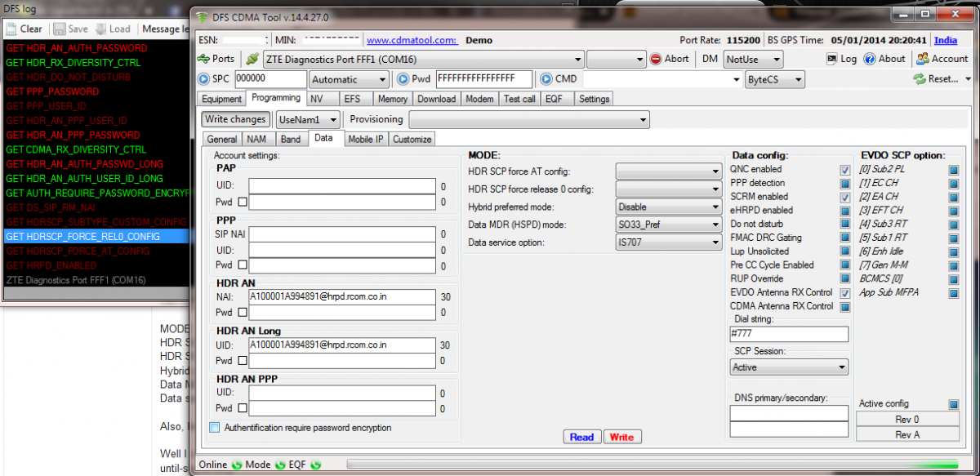This screenshot has width=980, height=476.
Task: Open the DM NotUse dropdown
Action: (x=753, y=59)
